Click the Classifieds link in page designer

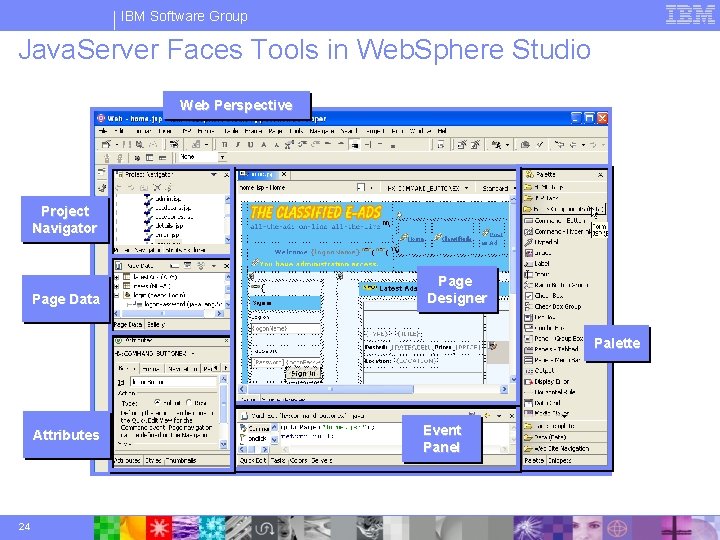(457, 239)
